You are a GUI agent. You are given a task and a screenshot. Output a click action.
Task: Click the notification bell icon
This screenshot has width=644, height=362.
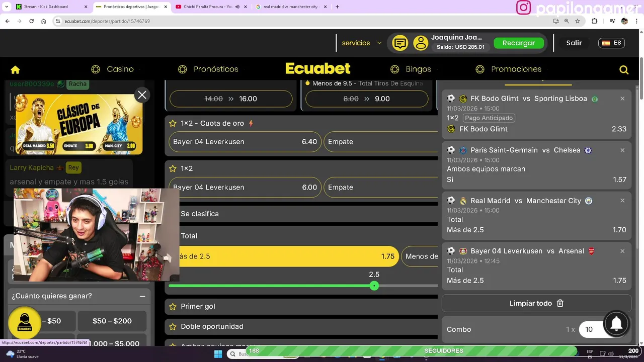[616, 324]
